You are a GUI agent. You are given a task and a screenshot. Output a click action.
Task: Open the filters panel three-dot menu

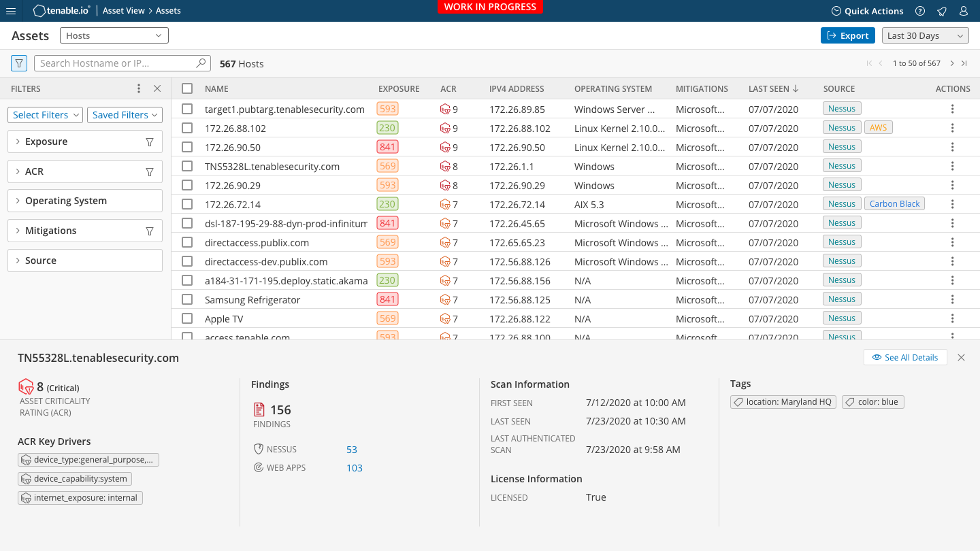[139, 88]
